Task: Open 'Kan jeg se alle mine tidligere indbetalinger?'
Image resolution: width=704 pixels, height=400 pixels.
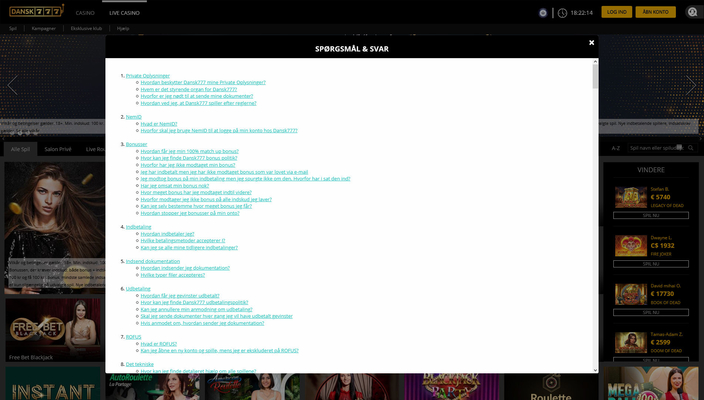Action: tap(189, 248)
